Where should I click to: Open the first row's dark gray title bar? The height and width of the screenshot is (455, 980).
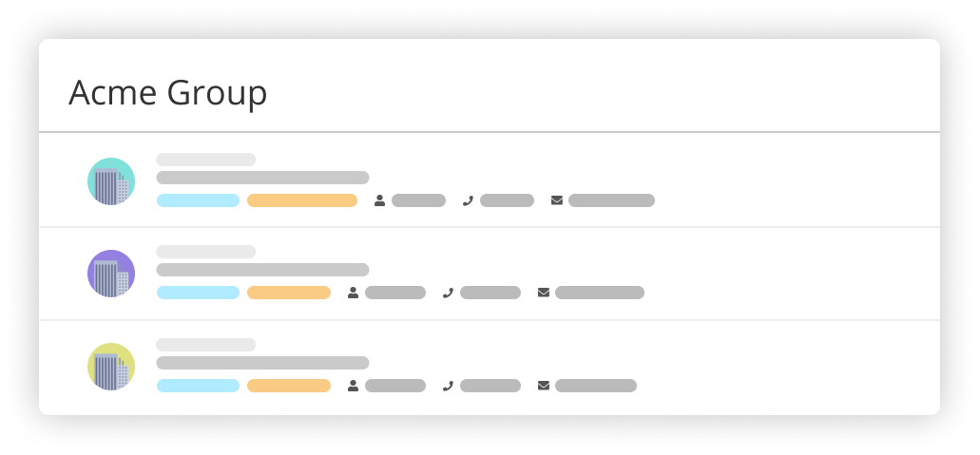pyautogui.click(x=262, y=178)
